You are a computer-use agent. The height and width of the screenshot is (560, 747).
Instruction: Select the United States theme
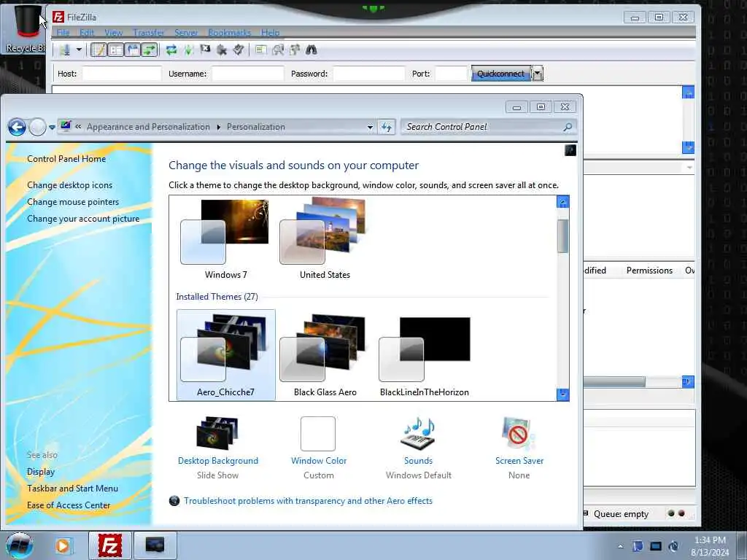[x=325, y=239]
